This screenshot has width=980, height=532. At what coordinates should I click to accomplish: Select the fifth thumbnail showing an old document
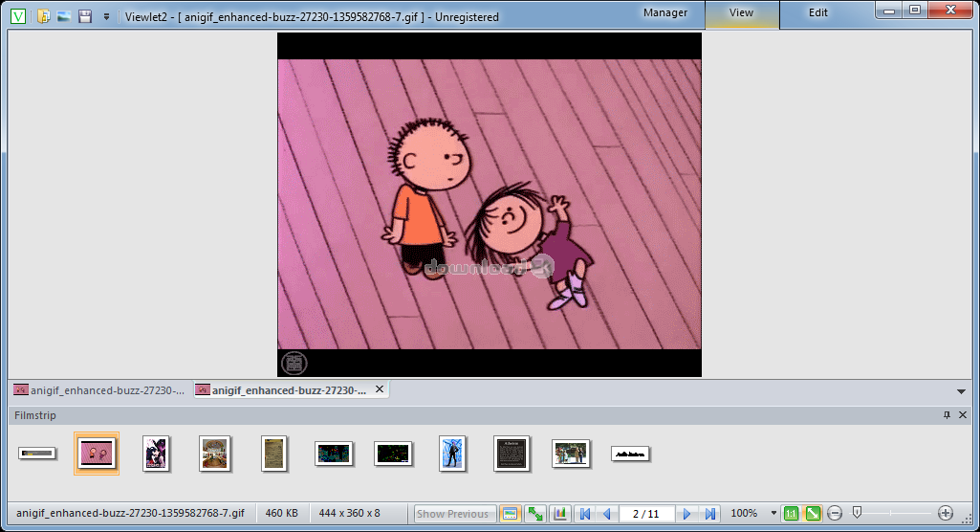[273, 454]
